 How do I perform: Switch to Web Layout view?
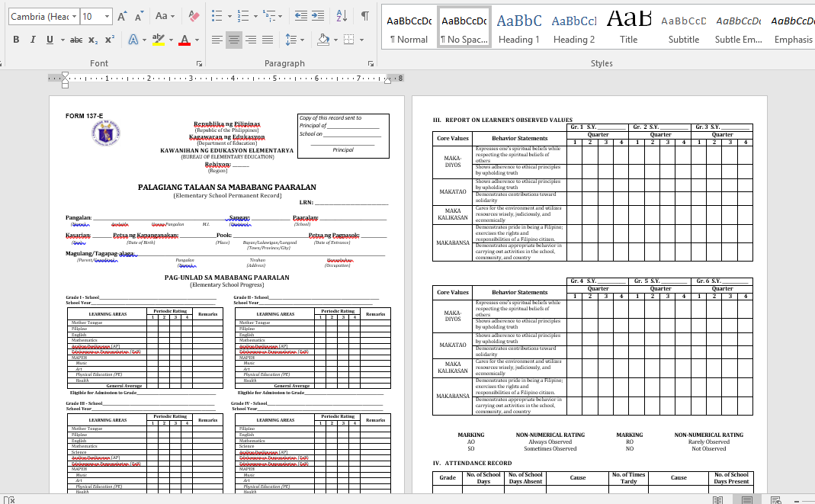tap(776, 499)
